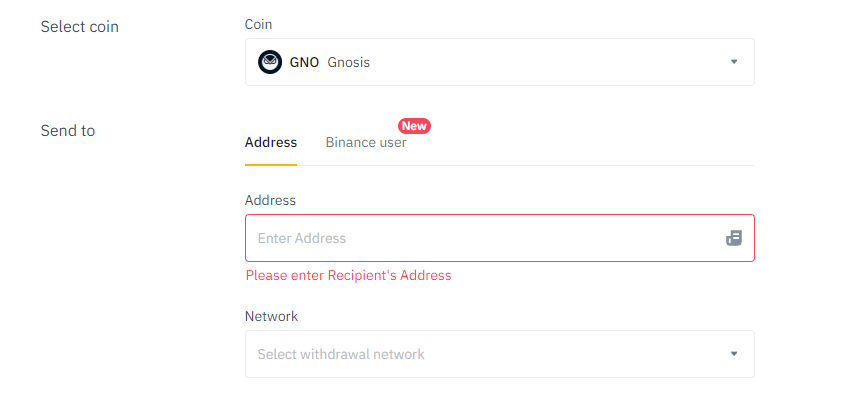
Task: Expand the Network dropdown arrow
Action: point(734,354)
